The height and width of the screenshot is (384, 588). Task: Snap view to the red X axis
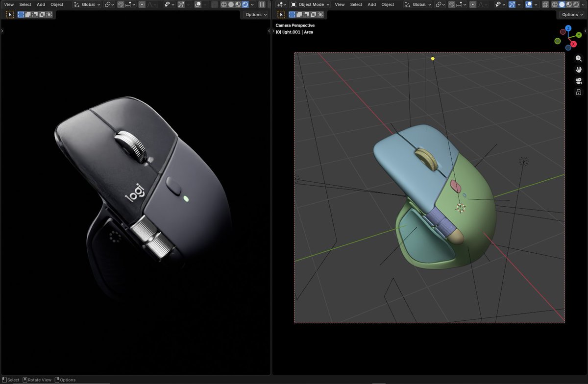[x=573, y=44]
